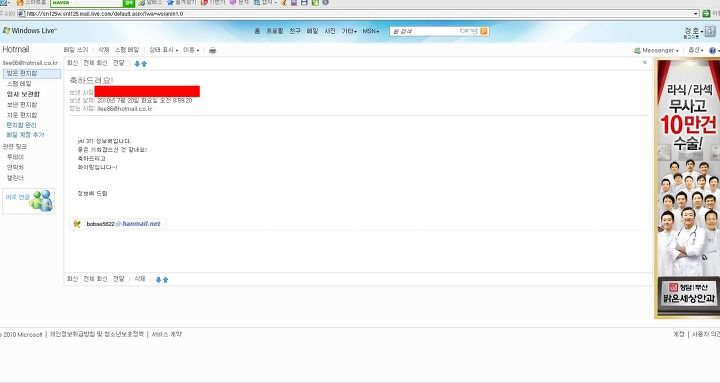Screen dimensions: 720x383
Task: Click 서비스 계약 footer link
Action: click(167, 334)
